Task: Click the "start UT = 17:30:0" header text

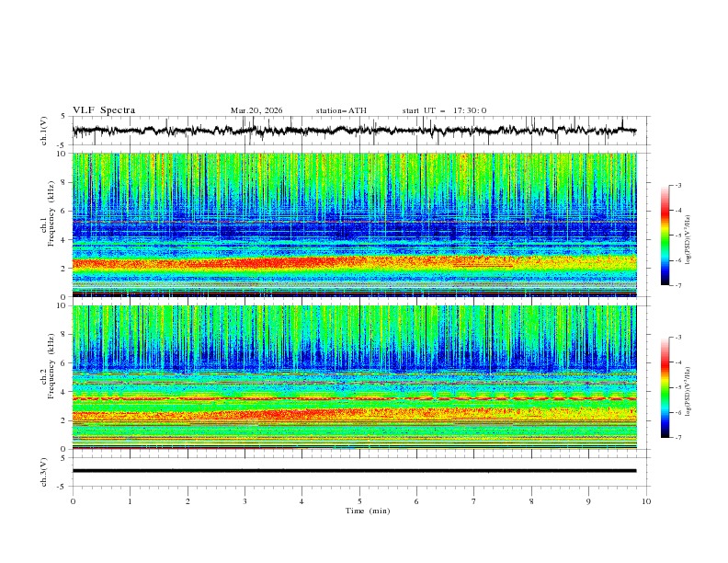Action: [444, 110]
